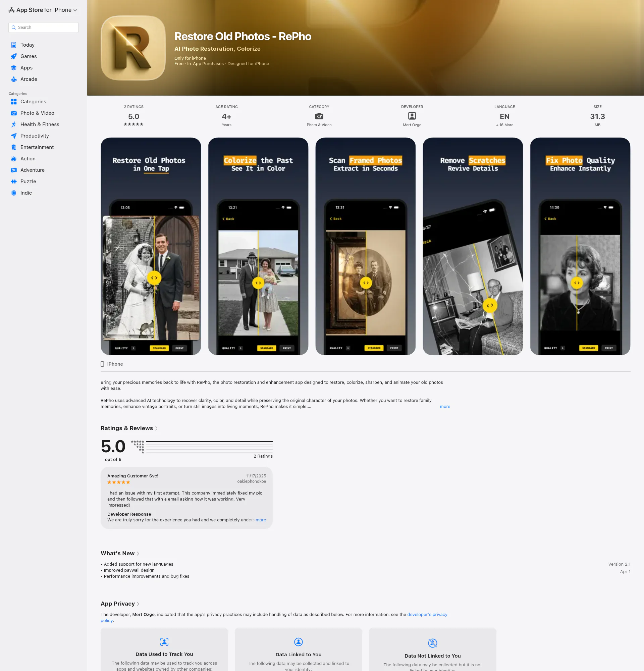Open the Arcade joystick icon
This screenshot has height=671, width=644.
(x=14, y=79)
